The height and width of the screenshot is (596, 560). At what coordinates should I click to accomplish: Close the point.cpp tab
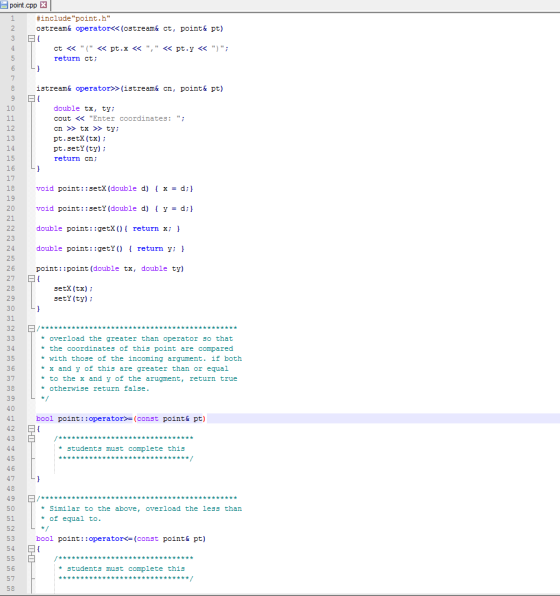[x=43, y=5]
